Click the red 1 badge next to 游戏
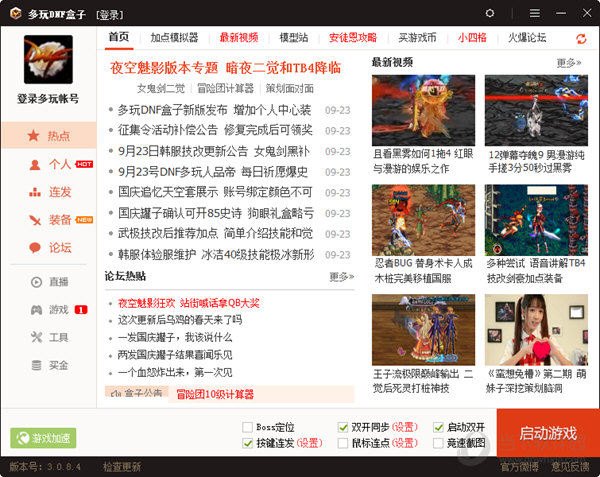This screenshot has width=600, height=477. coord(81,309)
